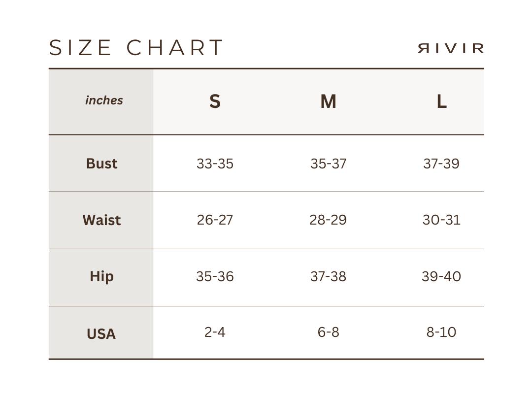
Task: Click the USA row label
Action: 101,334
